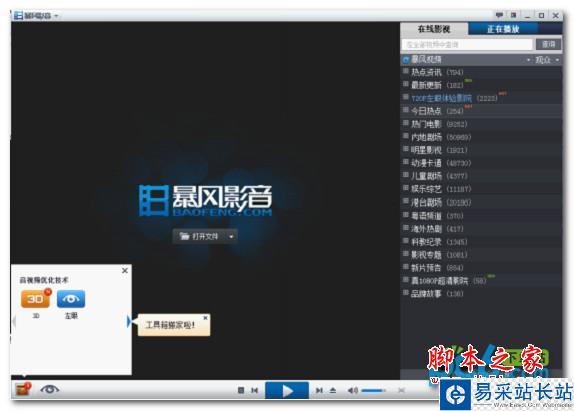Screen dimensions: 574x411
Task: Click the chat bubble feedback icon in the title bar
Action: point(499,15)
